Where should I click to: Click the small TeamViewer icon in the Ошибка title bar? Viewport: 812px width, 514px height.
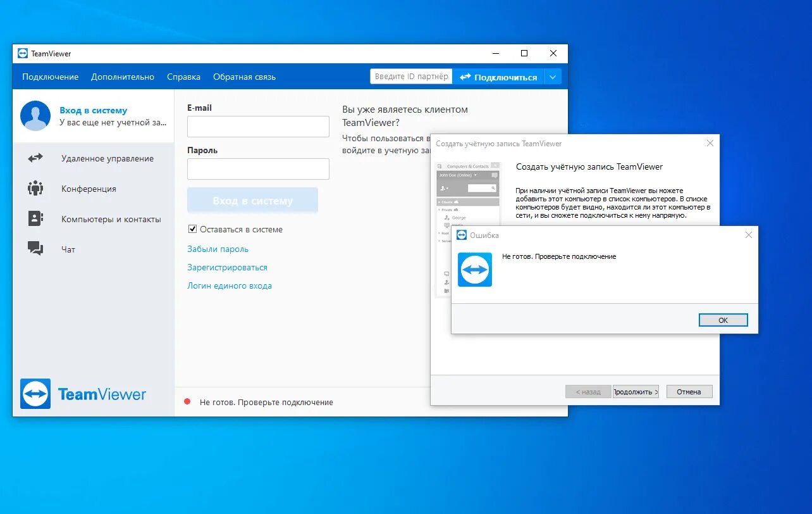tap(462, 235)
